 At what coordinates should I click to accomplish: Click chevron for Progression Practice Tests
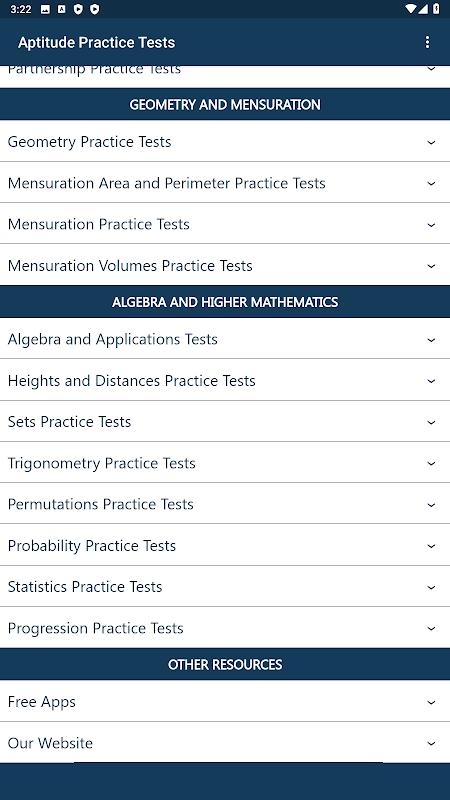click(x=431, y=629)
